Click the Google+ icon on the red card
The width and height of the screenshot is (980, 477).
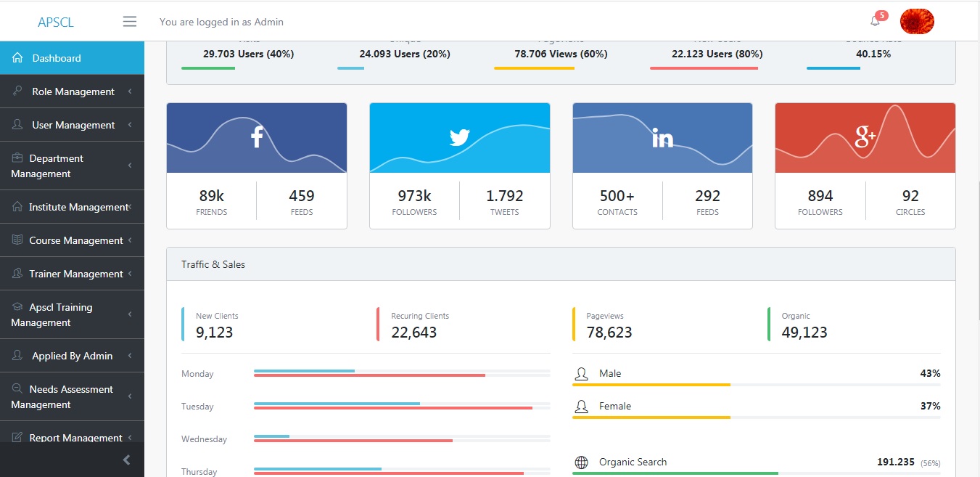pyautogui.click(x=865, y=137)
